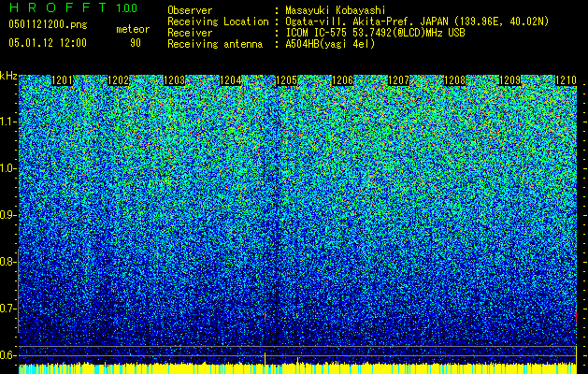
Task: Click the date stamp 05.01.12 12:00
Action: 48,42
